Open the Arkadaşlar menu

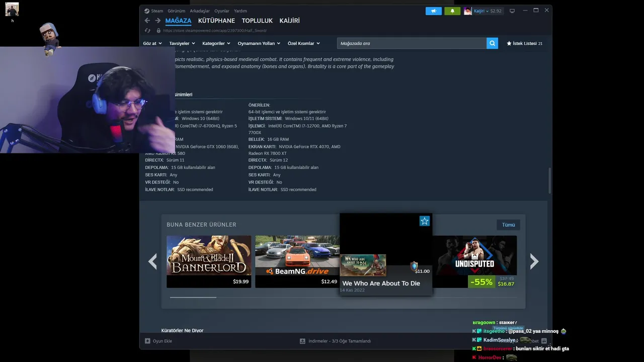(200, 11)
